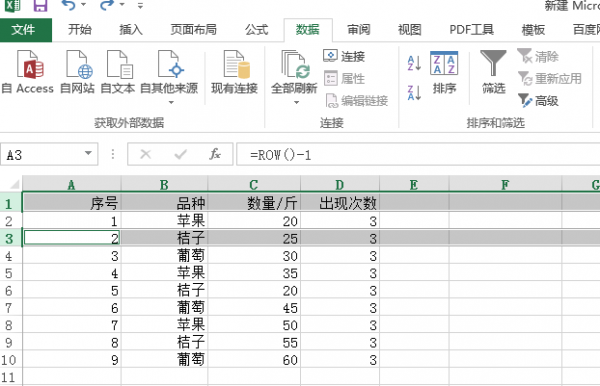Viewport: 600px width, 386px height.
Task: Switch to the 页面布局 tab
Action: [194, 30]
